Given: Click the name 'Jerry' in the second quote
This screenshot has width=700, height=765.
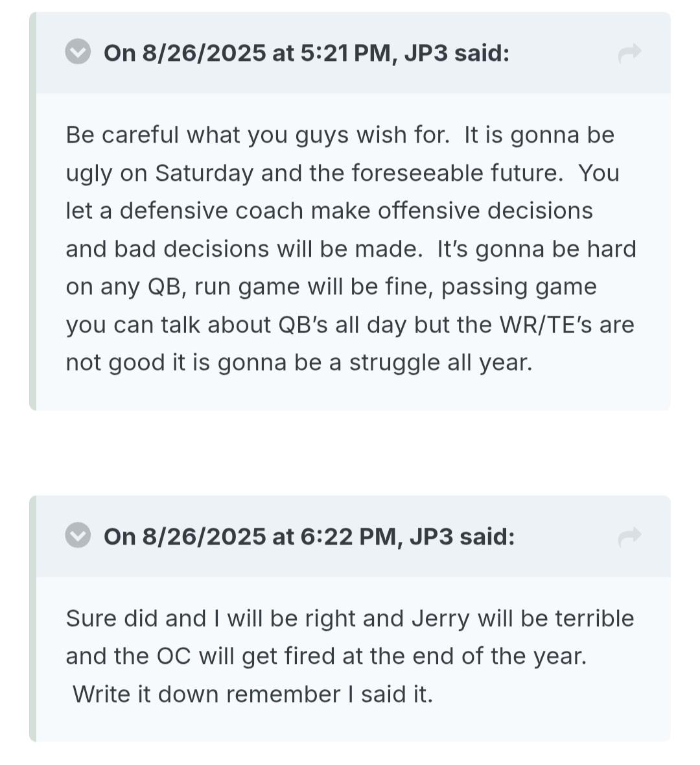Looking at the screenshot, I should coord(441,618).
